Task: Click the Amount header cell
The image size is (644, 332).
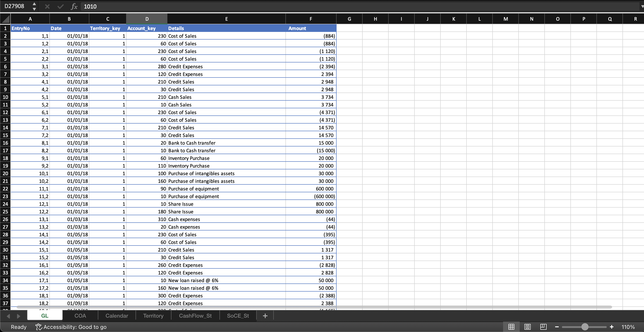Action: (x=311, y=28)
